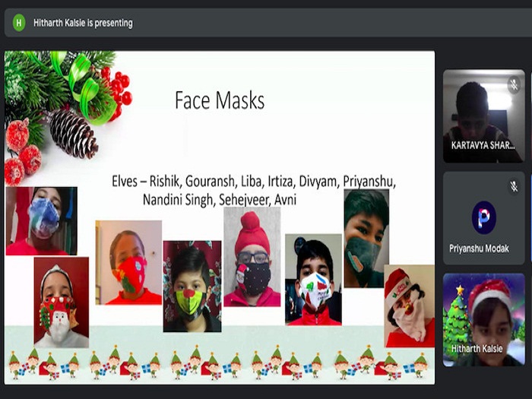Screen dimensions: 532x399
Task: Click the muted mic icon on Kartavya's tile
Action: coord(515,84)
